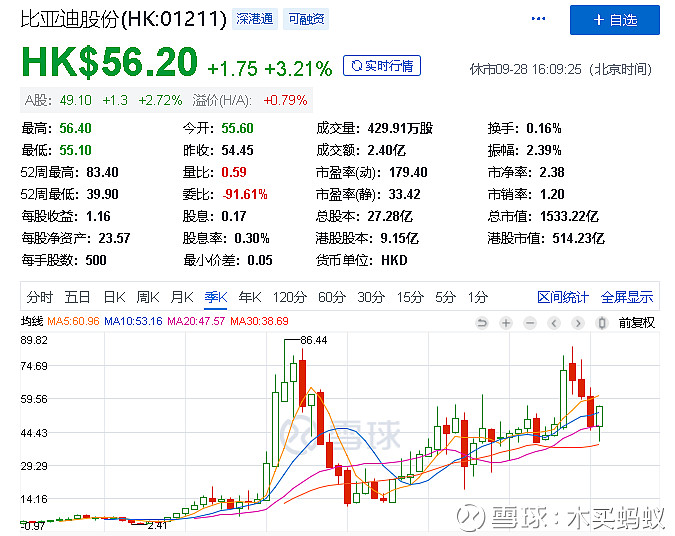
Task: Click the 市盈率(动) value 179.40
Action: pyautogui.click(x=408, y=172)
